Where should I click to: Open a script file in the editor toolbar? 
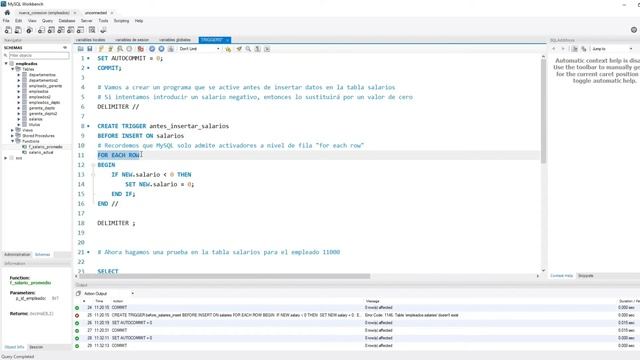coord(81,49)
